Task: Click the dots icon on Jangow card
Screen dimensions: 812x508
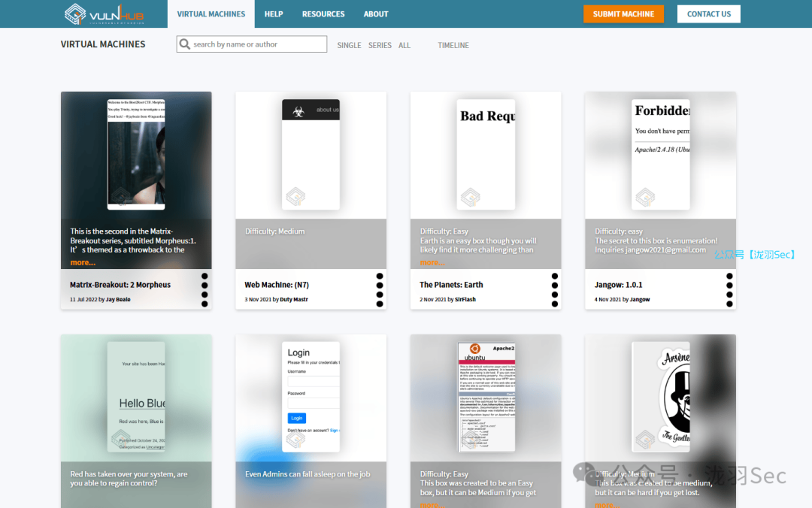Action: [729, 290]
